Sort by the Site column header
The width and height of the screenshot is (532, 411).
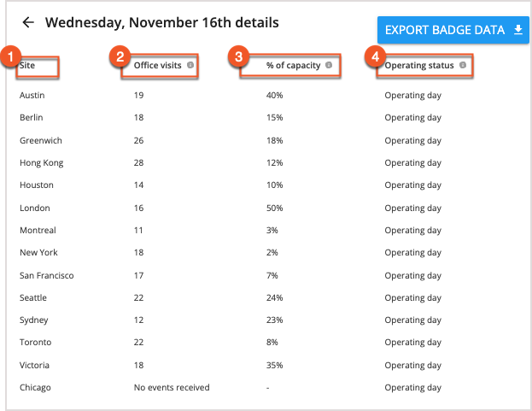click(x=28, y=65)
